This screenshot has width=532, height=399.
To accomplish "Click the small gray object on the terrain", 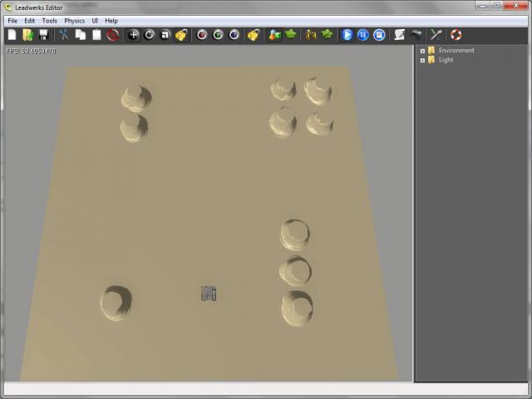I will [209, 293].
